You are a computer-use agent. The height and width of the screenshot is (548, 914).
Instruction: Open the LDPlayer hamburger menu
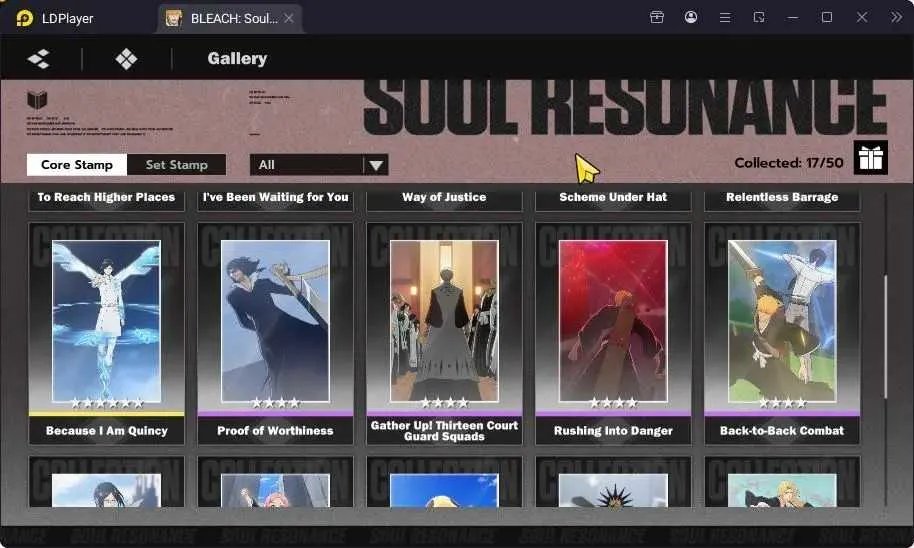coord(725,17)
